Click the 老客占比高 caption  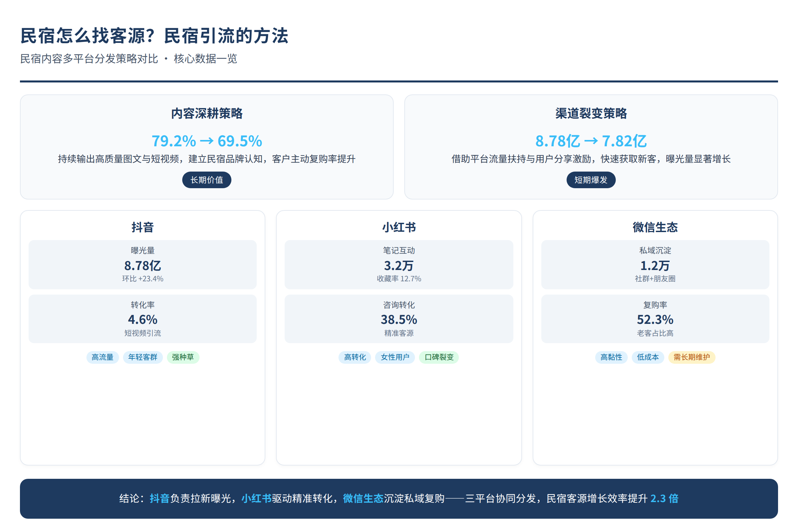[x=655, y=333]
